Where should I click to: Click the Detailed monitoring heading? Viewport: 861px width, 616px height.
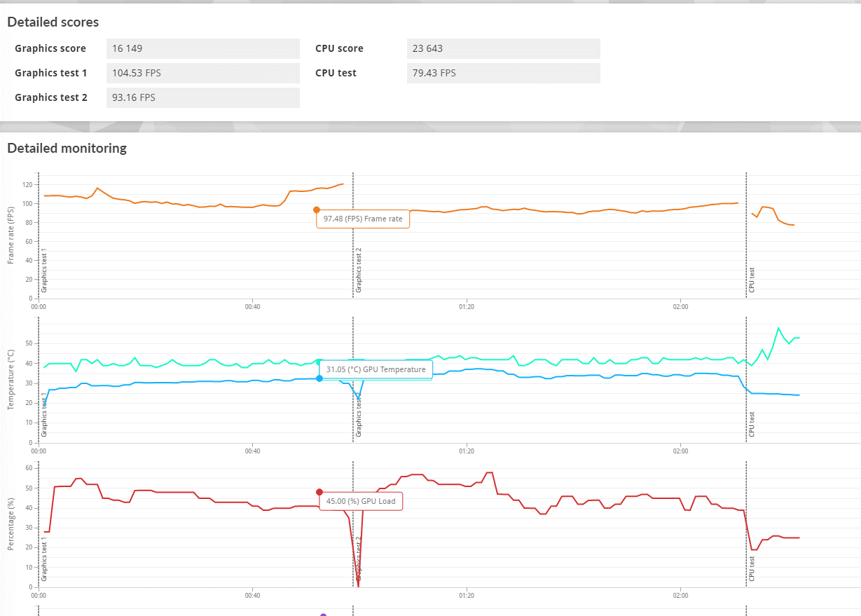click(67, 148)
